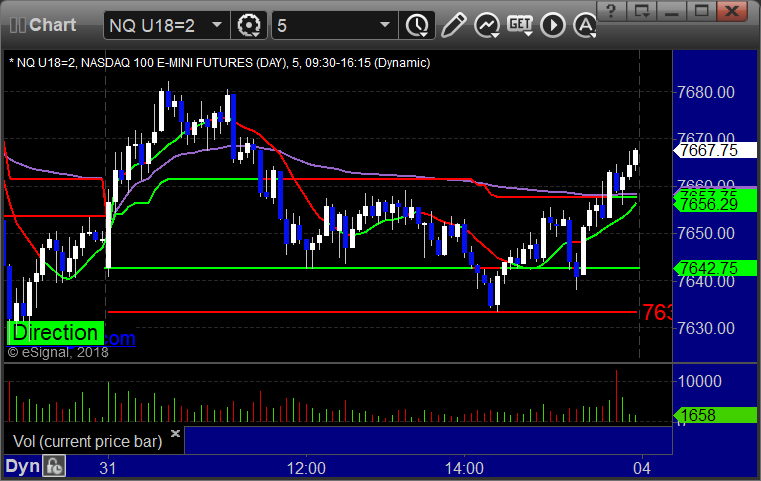Click the 7667.75 last price marker
Screen dimensions: 761x481
pos(715,150)
